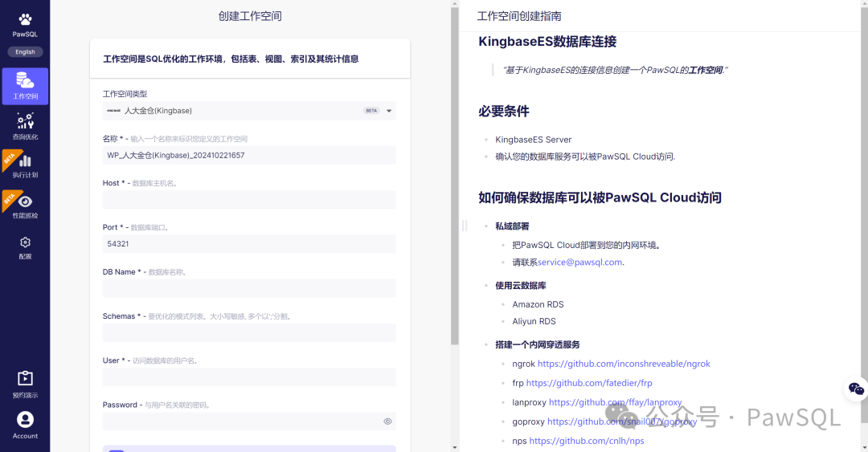Click the PawSQL paw logo
The width and height of the screenshot is (868, 452).
25,20
